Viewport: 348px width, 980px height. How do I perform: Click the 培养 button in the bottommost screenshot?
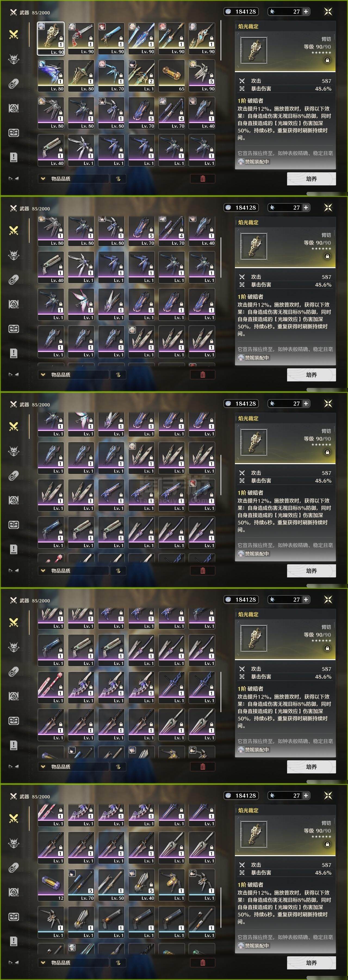311,963
